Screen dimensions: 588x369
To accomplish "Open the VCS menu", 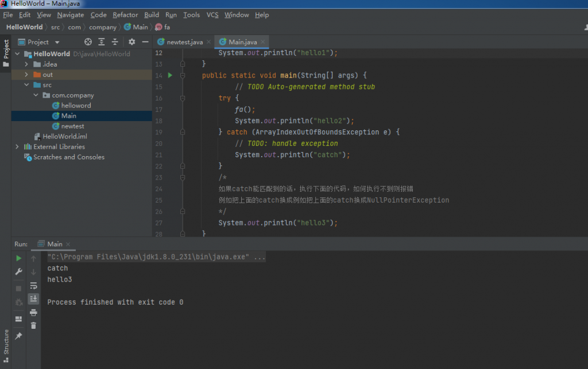I will (212, 15).
